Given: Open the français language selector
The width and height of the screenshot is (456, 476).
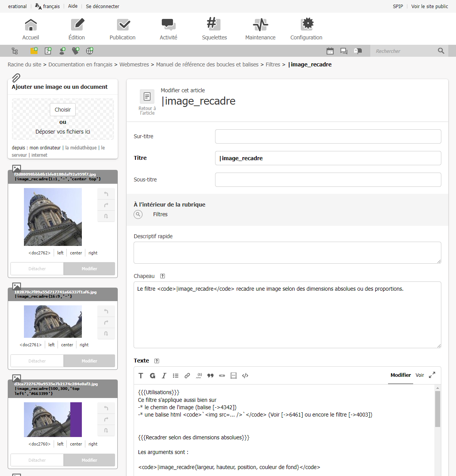Looking at the screenshot, I should pyautogui.click(x=47, y=6).
